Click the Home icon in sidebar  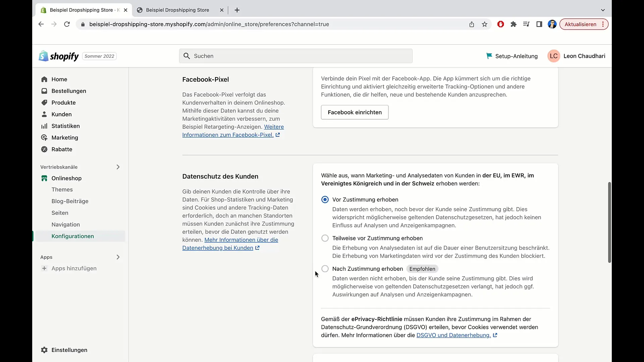[44, 79]
